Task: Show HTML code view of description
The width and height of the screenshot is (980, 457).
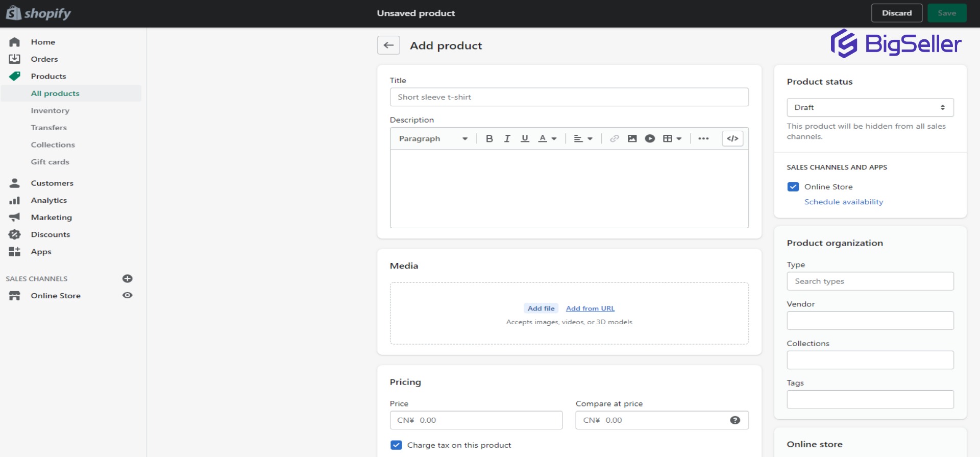Action: click(732, 138)
